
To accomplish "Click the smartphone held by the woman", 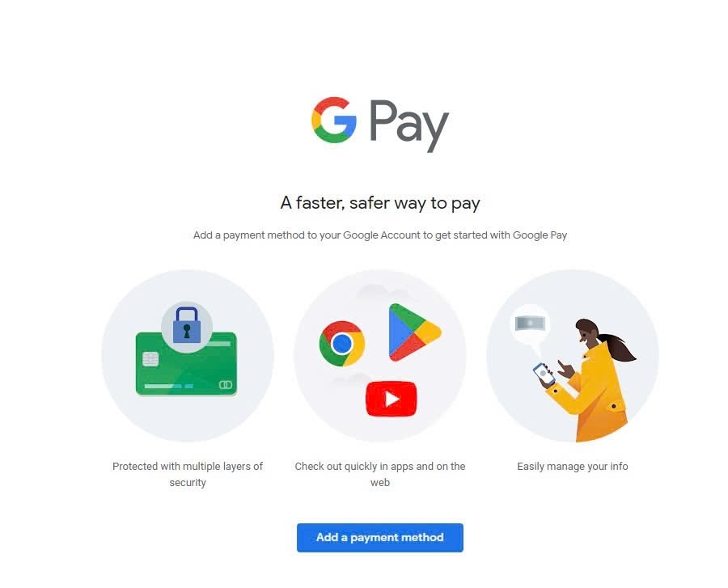I will (544, 374).
